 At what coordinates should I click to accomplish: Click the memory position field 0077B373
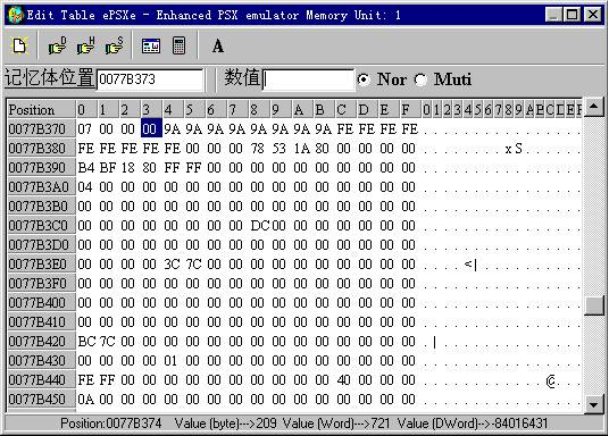point(150,80)
